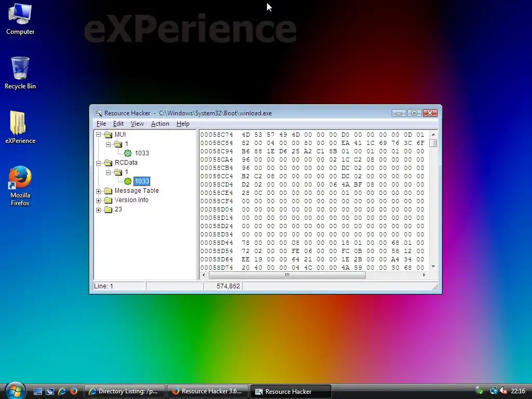Expand the Message Table node
This screenshot has width=532, height=399.
[x=98, y=191]
